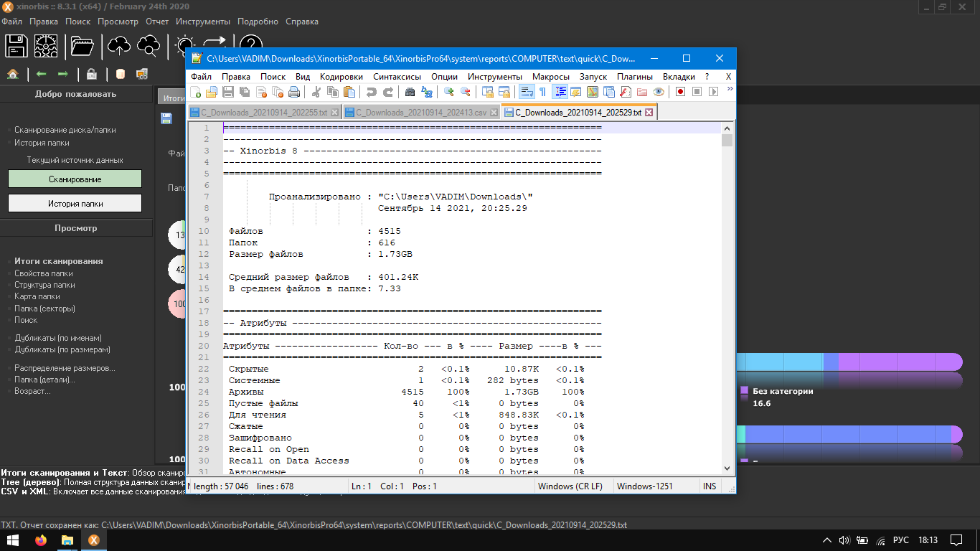Click the macro playback icon
Image resolution: width=980 pixels, height=551 pixels.
pos(713,92)
